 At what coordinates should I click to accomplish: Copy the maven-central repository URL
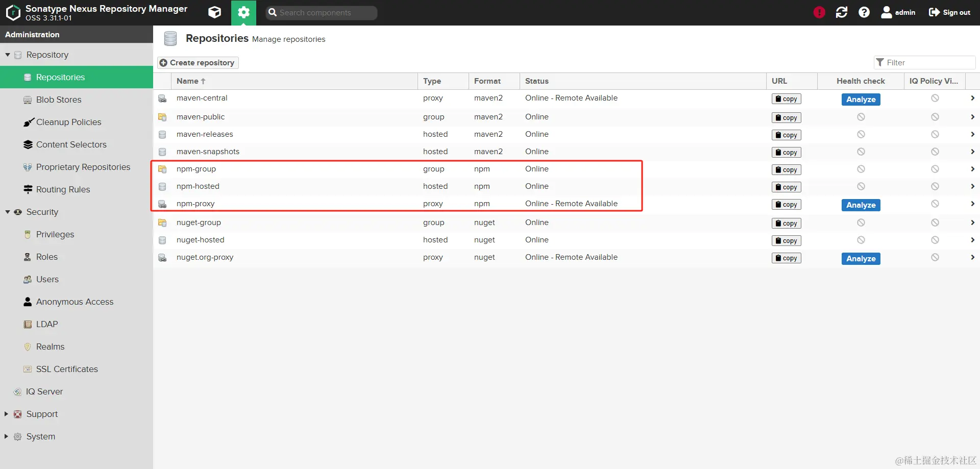(786, 99)
